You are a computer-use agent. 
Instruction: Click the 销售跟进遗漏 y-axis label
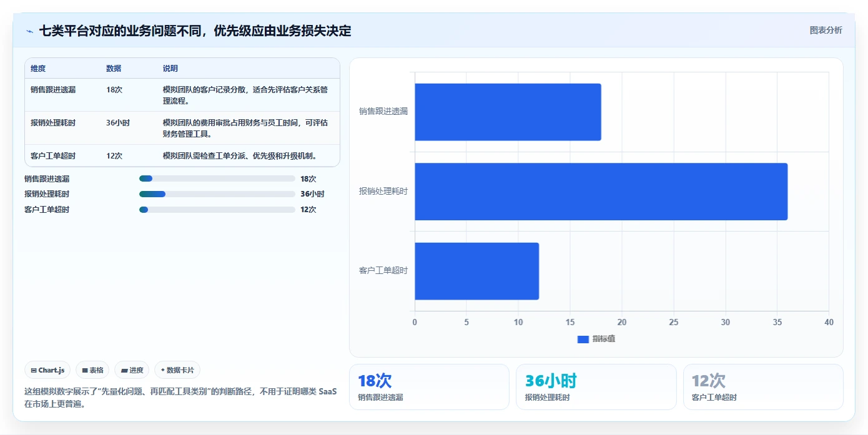coord(383,112)
